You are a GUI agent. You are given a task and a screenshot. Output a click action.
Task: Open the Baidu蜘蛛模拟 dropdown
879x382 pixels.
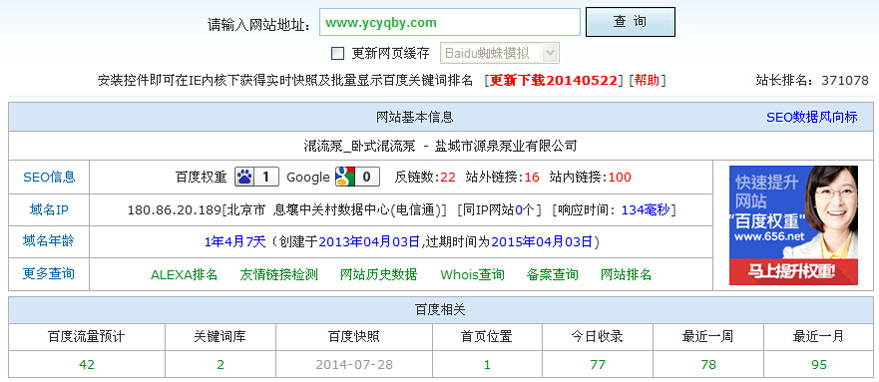[x=499, y=53]
